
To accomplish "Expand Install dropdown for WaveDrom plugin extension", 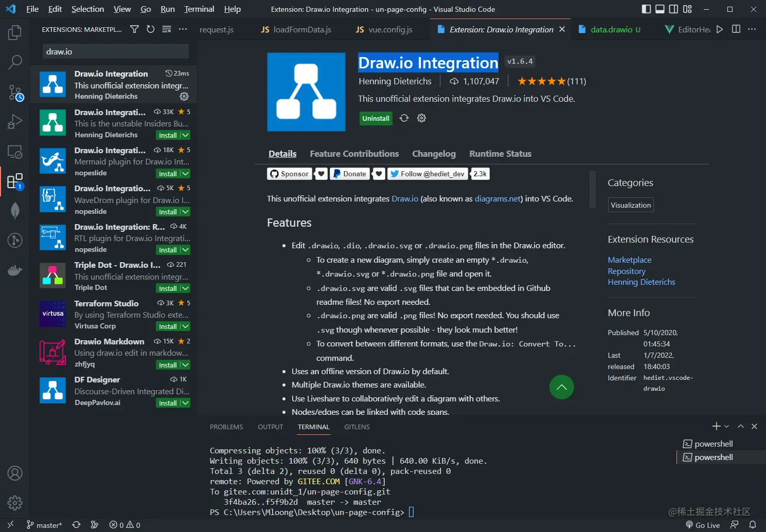I will point(186,212).
